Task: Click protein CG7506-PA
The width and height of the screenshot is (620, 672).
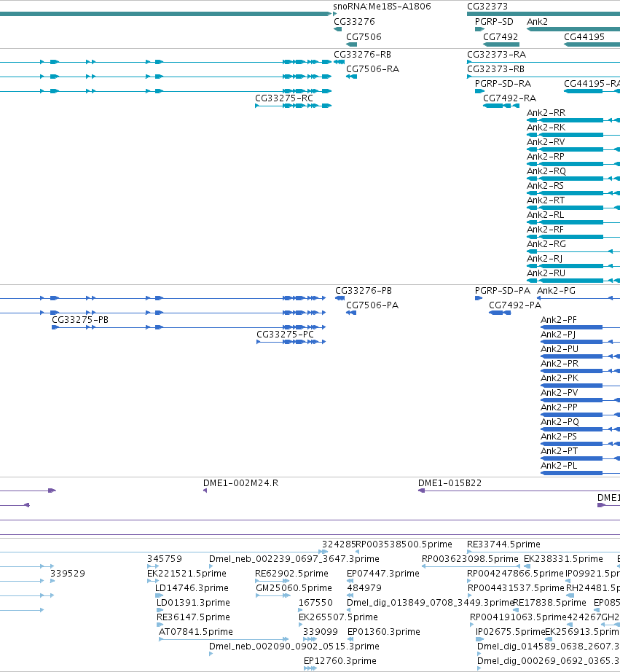Action: pyautogui.click(x=372, y=305)
